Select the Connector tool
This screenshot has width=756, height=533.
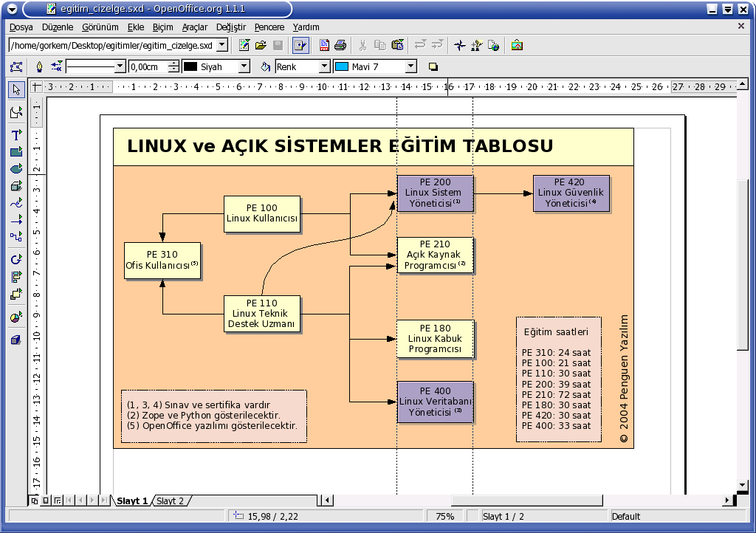(16, 237)
